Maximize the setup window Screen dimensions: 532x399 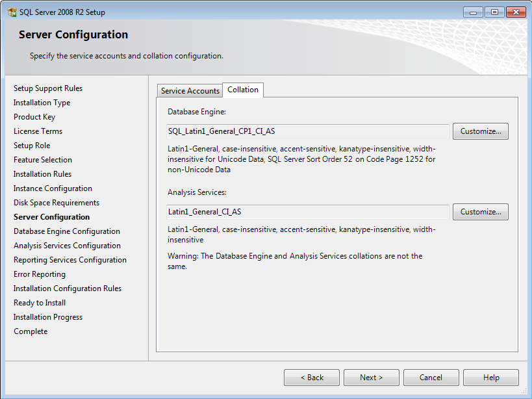pyautogui.click(x=495, y=12)
